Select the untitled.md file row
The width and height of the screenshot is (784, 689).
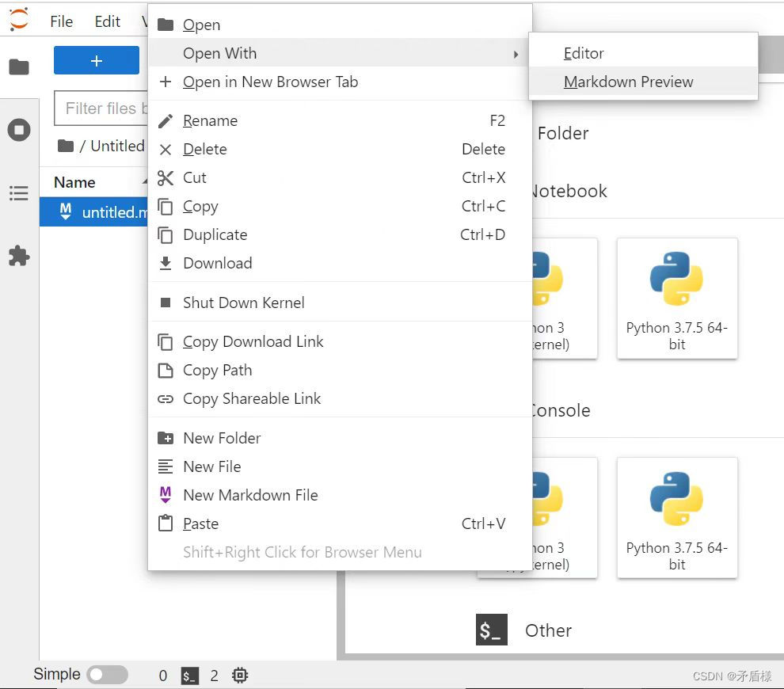pos(94,212)
